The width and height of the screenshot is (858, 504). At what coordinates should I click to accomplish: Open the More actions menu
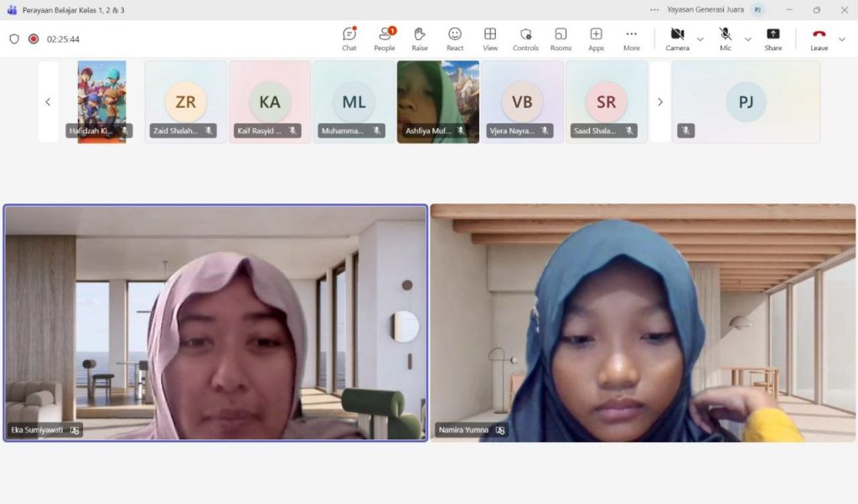631,38
